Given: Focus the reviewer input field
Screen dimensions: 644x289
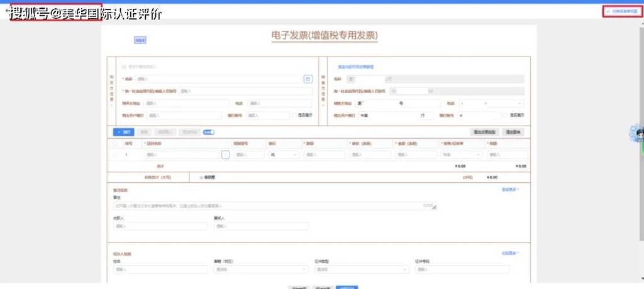Looking at the screenshot, I should coord(260,226).
